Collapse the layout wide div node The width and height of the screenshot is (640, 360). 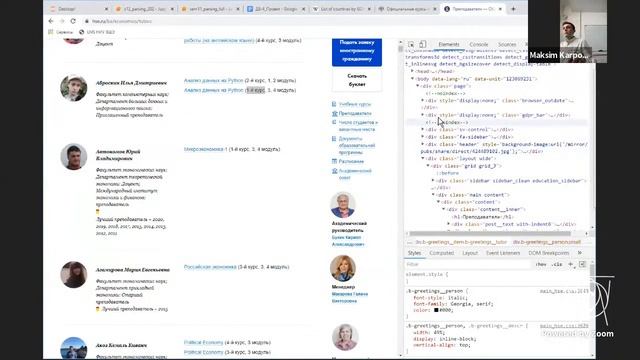coord(423,158)
